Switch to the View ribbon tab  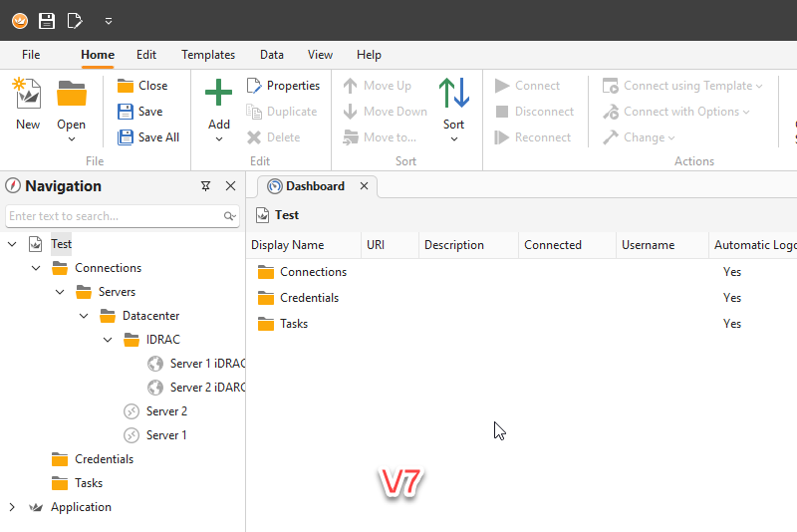[x=320, y=55]
